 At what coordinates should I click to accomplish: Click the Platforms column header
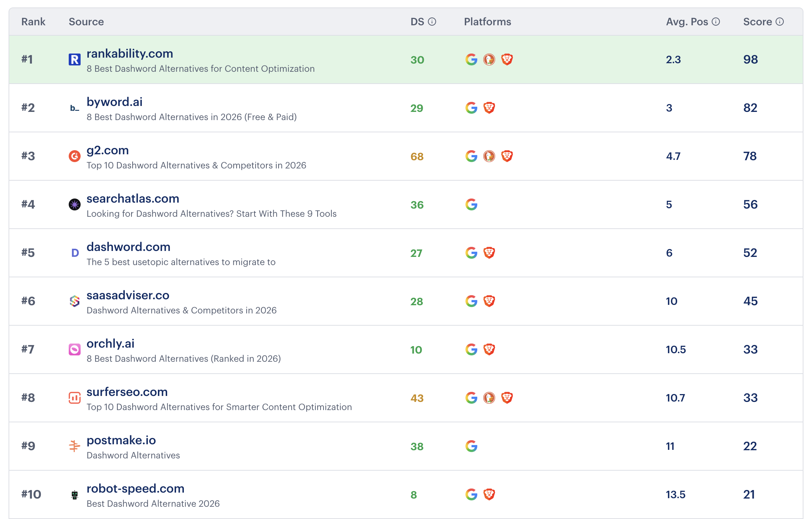tap(487, 22)
